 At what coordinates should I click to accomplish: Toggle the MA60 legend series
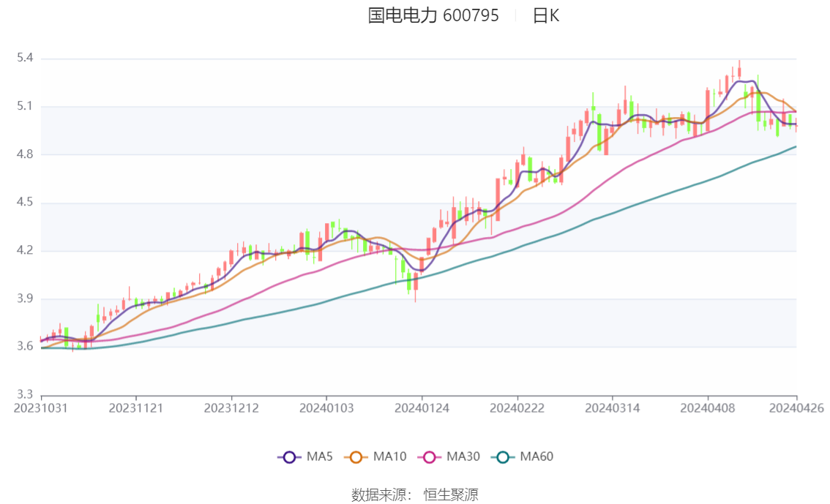(x=523, y=456)
